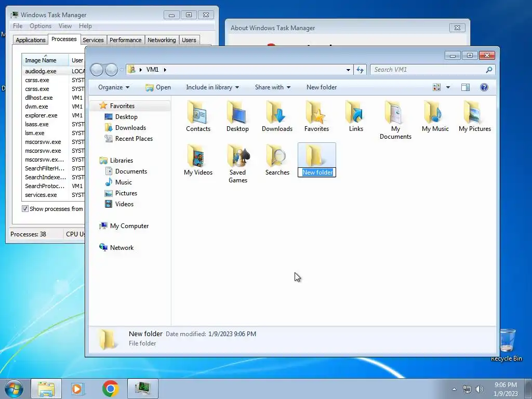Click the refresh button beside address bar
Image resolution: width=532 pixels, height=399 pixels.
(360, 70)
